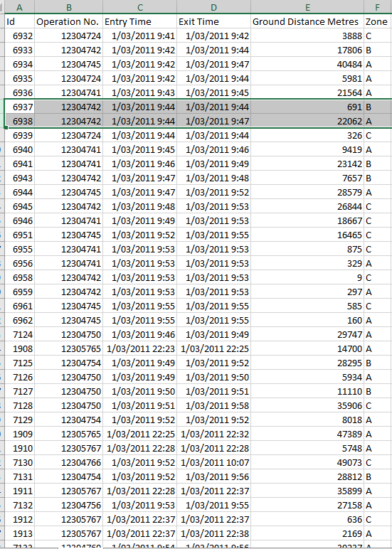Select the cell with Id 7124
The height and width of the screenshot is (549, 392).
[19, 334]
